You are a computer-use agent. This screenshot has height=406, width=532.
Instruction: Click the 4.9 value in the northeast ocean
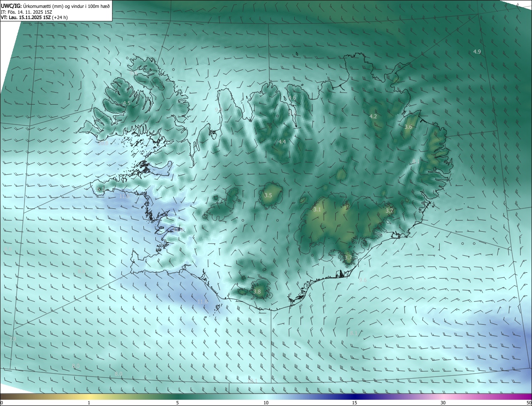(x=477, y=52)
